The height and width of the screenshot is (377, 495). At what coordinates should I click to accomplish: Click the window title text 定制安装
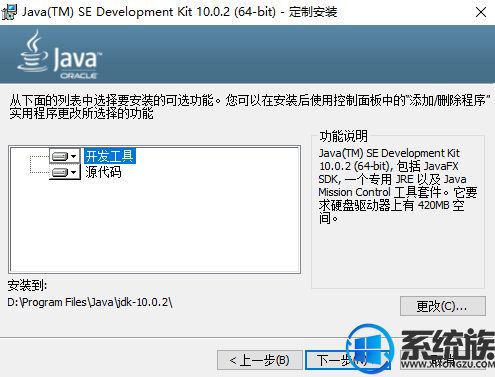[313, 12]
